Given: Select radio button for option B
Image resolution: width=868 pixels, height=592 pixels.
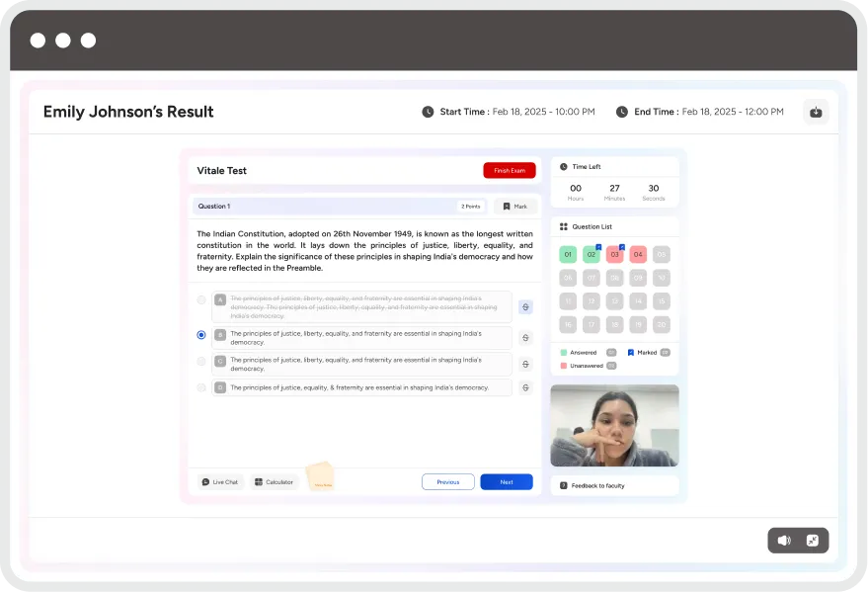Looking at the screenshot, I should tap(201, 335).
